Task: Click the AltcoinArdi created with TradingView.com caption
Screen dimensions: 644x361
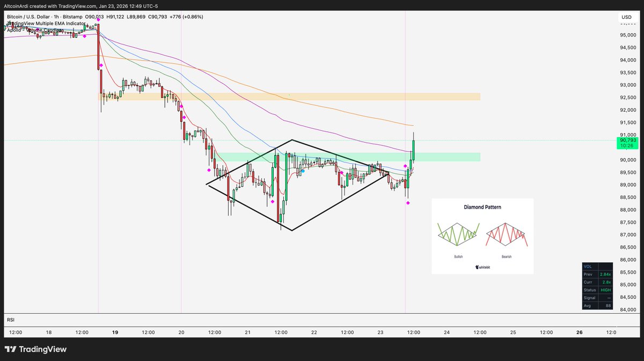Action: (x=80, y=6)
